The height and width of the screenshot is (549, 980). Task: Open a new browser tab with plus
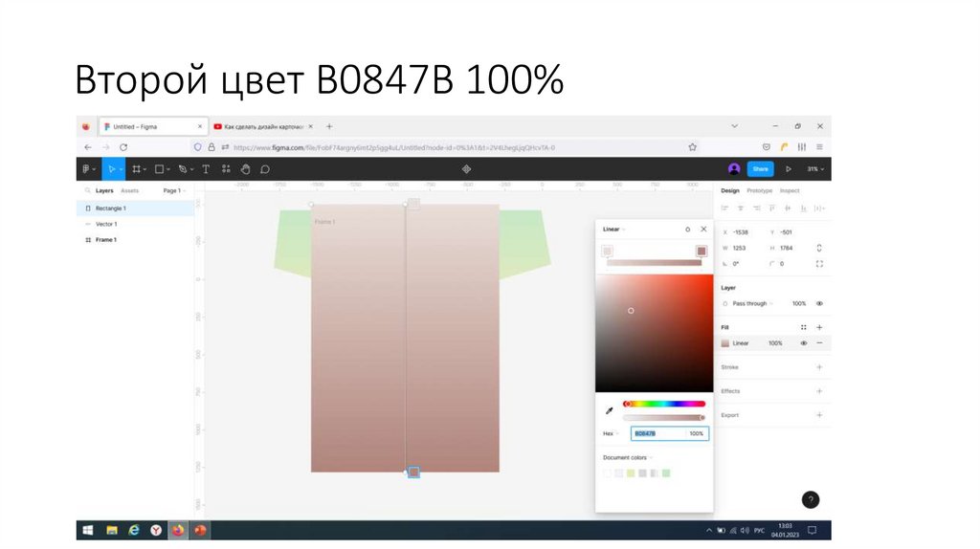click(x=329, y=126)
